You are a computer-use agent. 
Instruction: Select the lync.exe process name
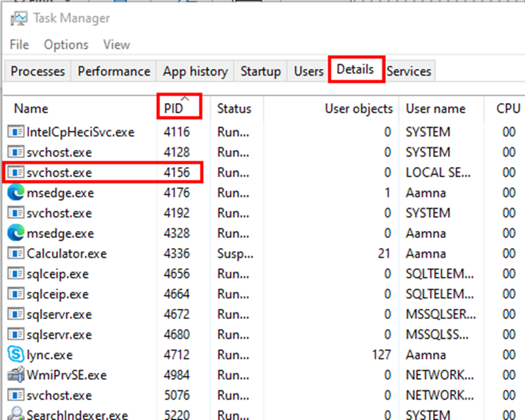tap(50, 355)
